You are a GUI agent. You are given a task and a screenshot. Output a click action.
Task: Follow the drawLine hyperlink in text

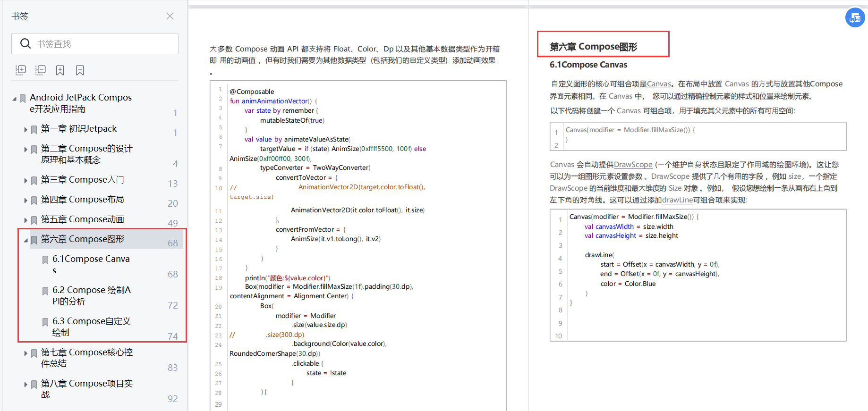677,200
